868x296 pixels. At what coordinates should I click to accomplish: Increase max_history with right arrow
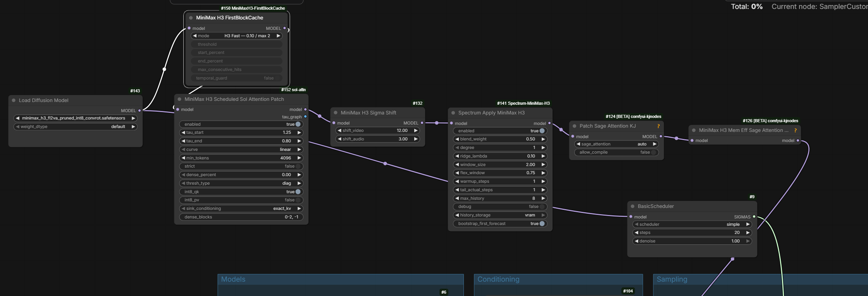[543, 198]
